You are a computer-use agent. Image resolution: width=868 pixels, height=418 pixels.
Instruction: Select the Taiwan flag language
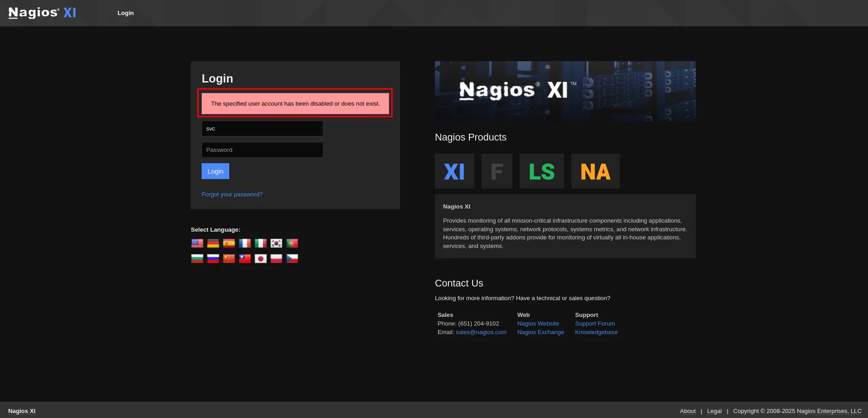point(245,258)
